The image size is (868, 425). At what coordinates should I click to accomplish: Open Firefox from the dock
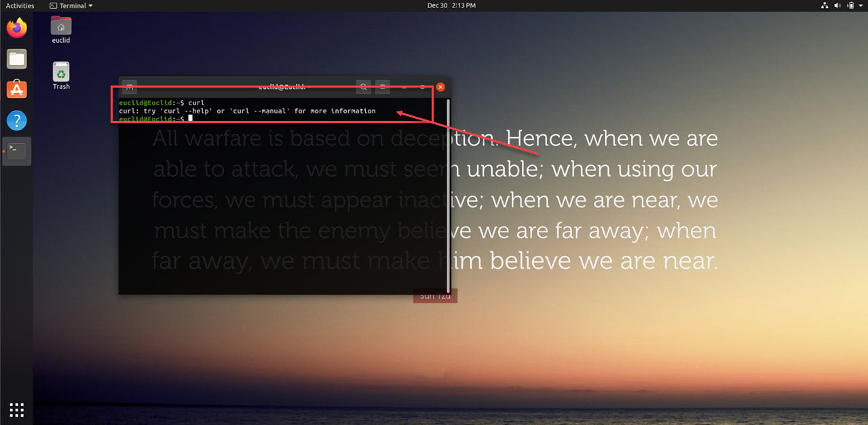[17, 29]
